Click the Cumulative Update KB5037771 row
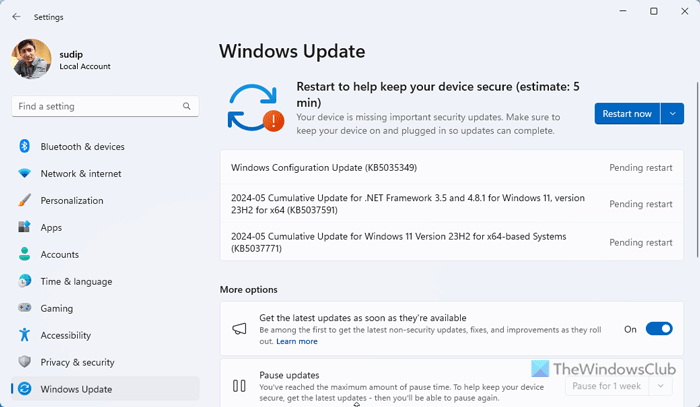The width and height of the screenshot is (700, 407). pyautogui.click(x=452, y=242)
